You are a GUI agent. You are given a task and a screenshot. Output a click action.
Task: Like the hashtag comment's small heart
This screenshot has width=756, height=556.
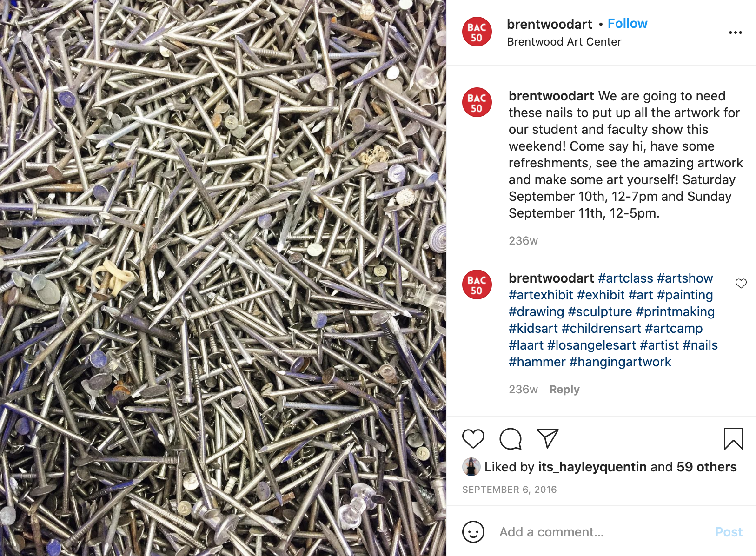[x=741, y=284]
